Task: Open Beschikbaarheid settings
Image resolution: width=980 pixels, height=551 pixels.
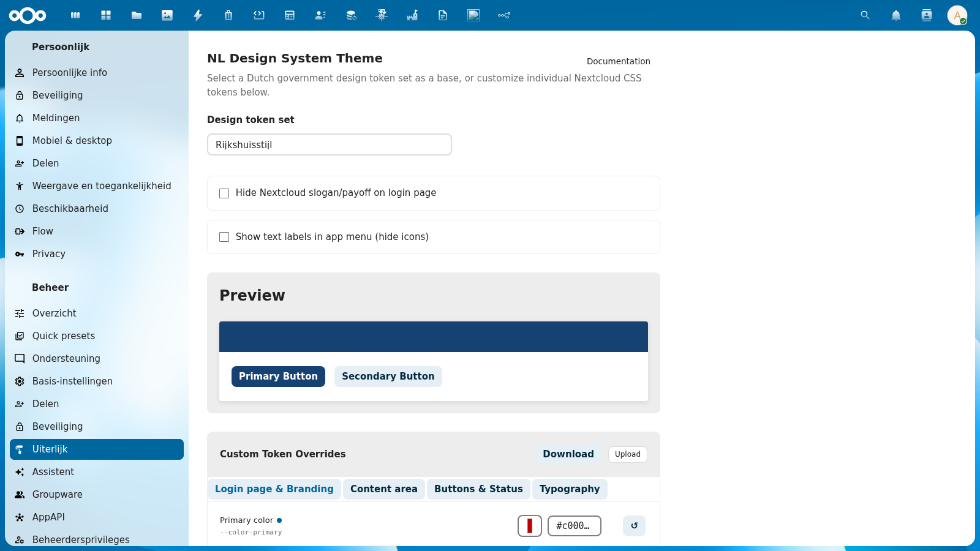Action: click(x=97, y=209)
